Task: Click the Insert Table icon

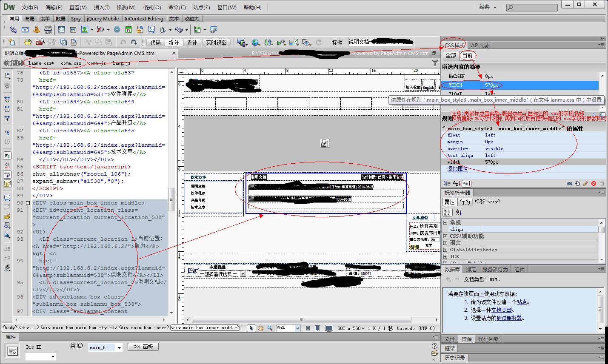Action: click(x=61, y=30)
